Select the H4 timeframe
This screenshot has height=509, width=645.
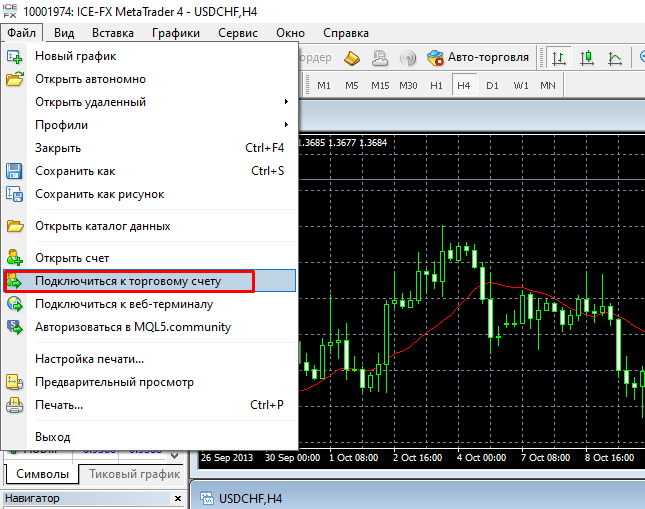click(464, 85)
